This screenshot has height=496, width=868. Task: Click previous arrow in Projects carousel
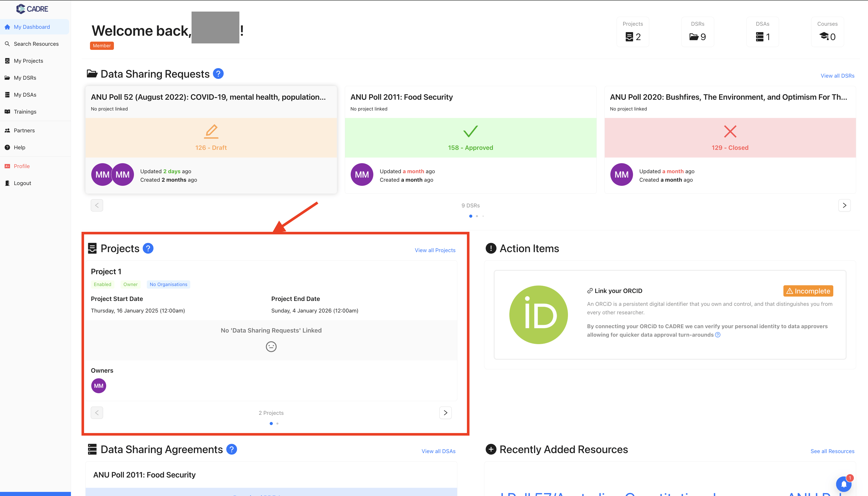coord(97,413)
